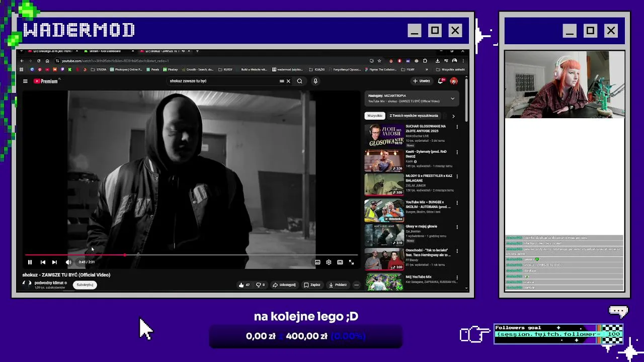Reload the browser page
Image resolution: width=644 pixels, height=362 pixels.
point(39,61)
